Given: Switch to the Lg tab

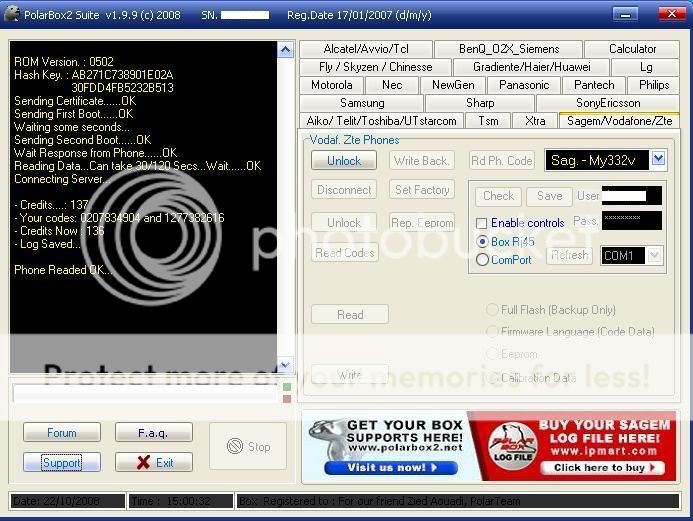Looking at the screenshot, I should tap(646, 67).
